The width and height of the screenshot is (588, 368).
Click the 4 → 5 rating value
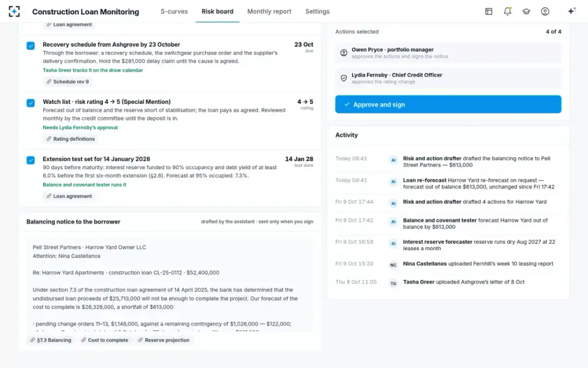[305, 102]
